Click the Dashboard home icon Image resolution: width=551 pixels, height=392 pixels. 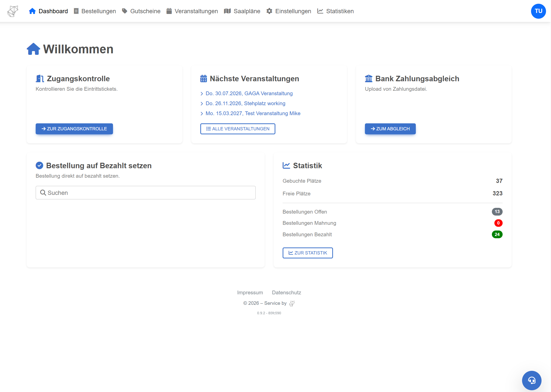(32, 11)
